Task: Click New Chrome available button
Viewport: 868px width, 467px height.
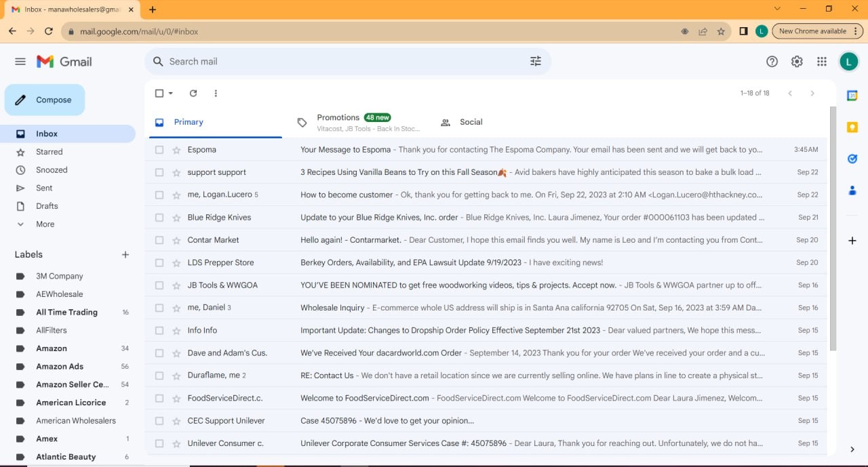Action: [x=818, y=31]
